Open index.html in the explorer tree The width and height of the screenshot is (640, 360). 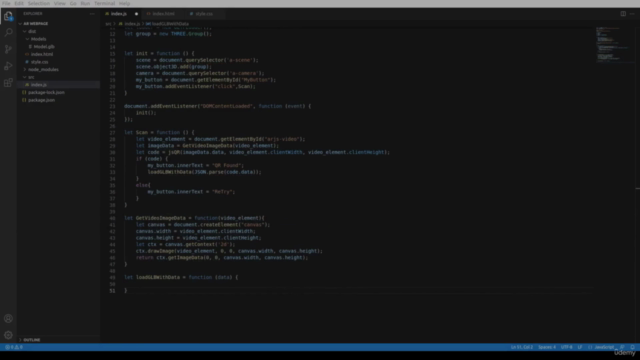tap(42, 54)
